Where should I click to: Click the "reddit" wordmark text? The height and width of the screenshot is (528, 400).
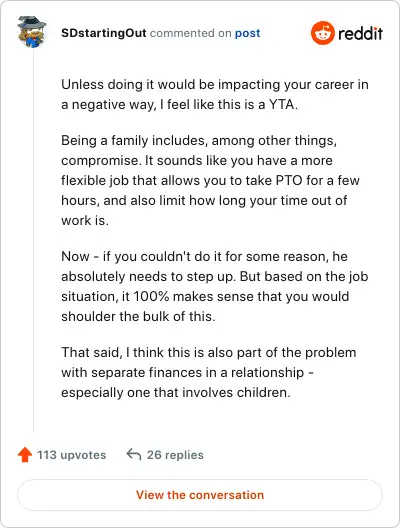click(x=360, y=33)
